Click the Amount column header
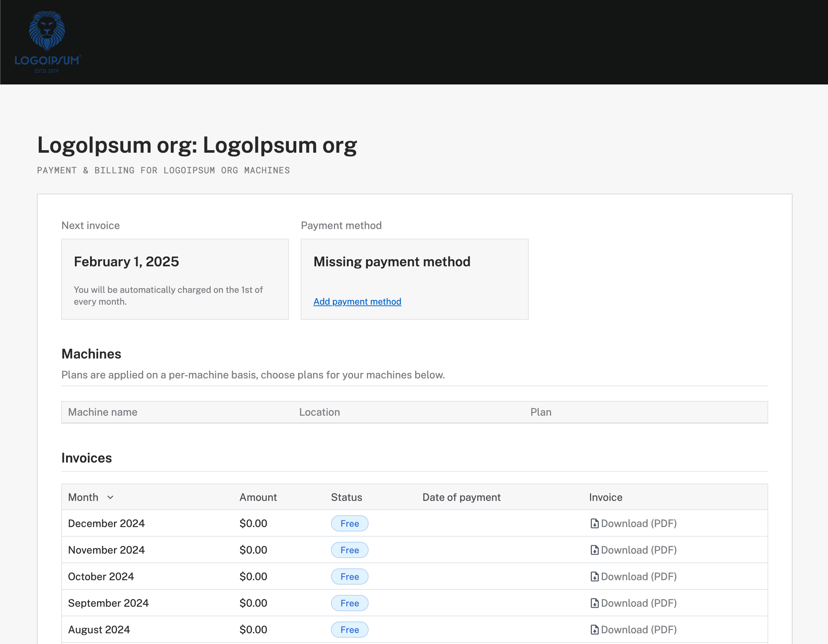Screen dimensions: 828x644 (x=258, y=497)
